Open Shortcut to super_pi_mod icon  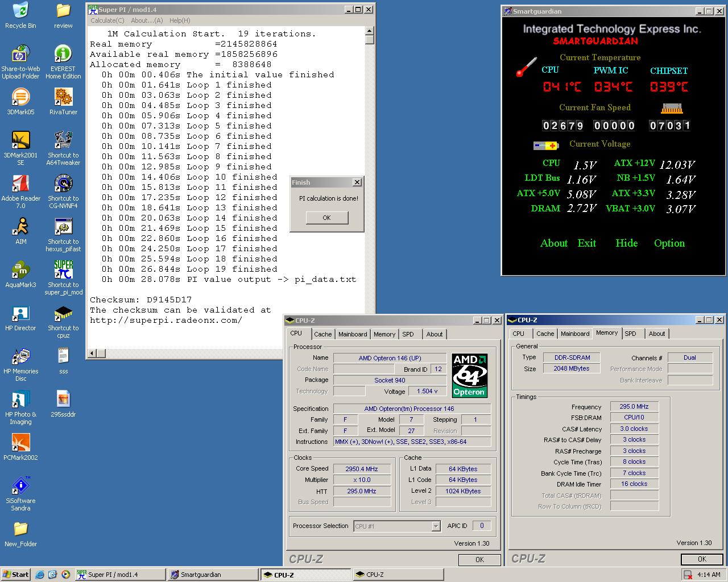coord(63,278)
